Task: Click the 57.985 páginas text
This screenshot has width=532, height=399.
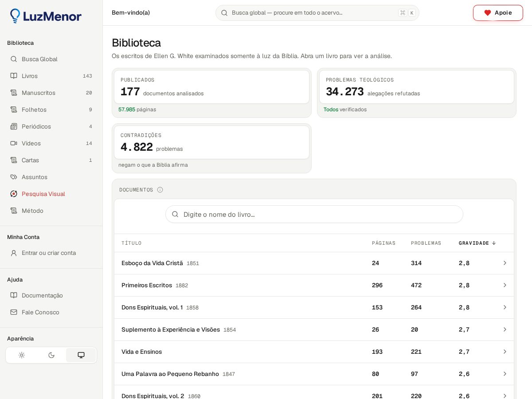Action: click(137, 110)
